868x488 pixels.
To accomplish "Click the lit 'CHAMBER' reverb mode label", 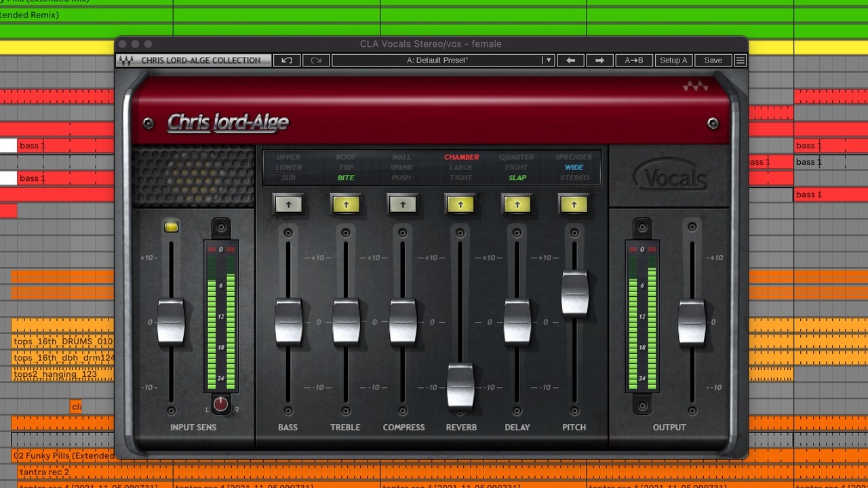I will (x=462, y=157).
